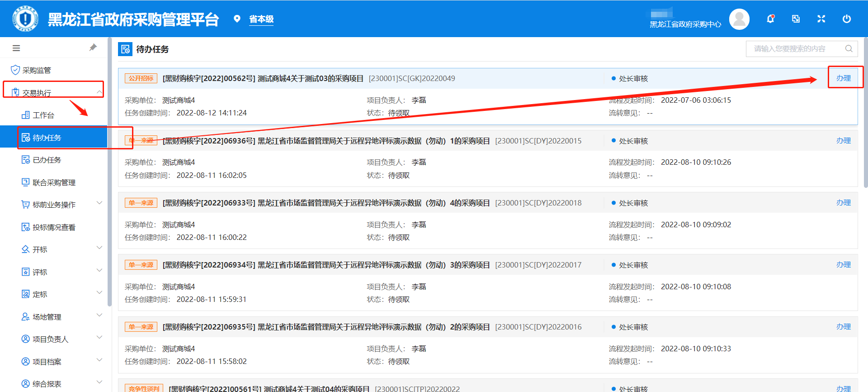Open task title 演示数据 2的采购项目

point(326,327)
